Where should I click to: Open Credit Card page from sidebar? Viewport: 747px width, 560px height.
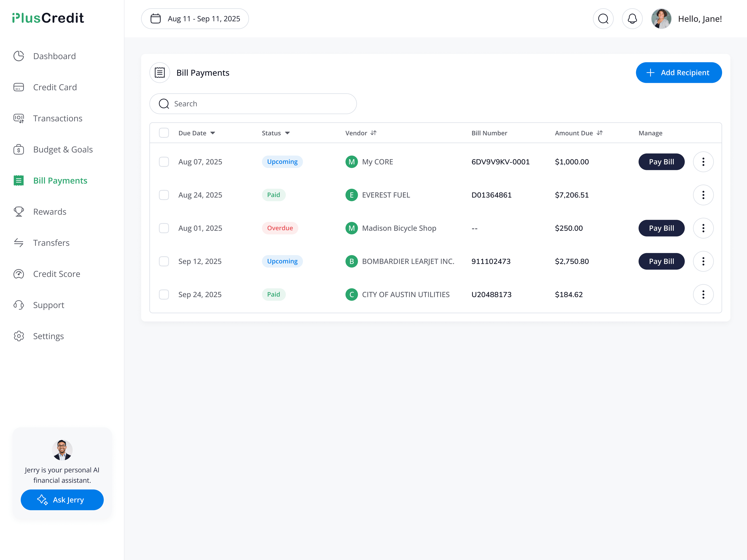tap(45, 87)
